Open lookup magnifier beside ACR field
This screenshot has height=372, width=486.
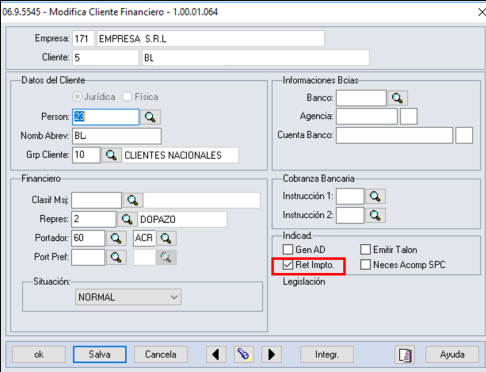(166, 238)
